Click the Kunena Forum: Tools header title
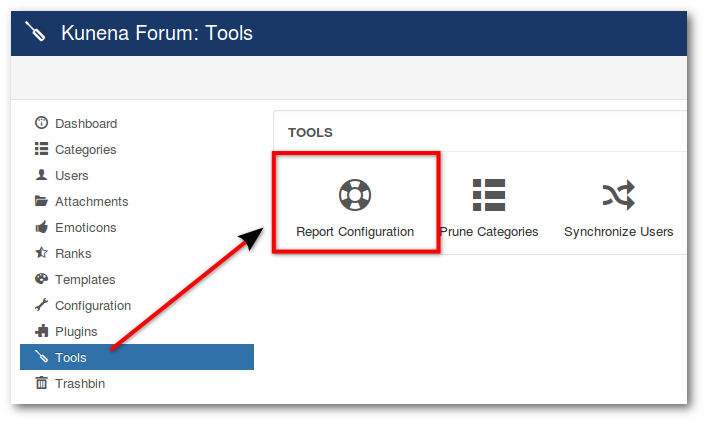706x423 pixels. pyautogui.click(x=157, y=33)
